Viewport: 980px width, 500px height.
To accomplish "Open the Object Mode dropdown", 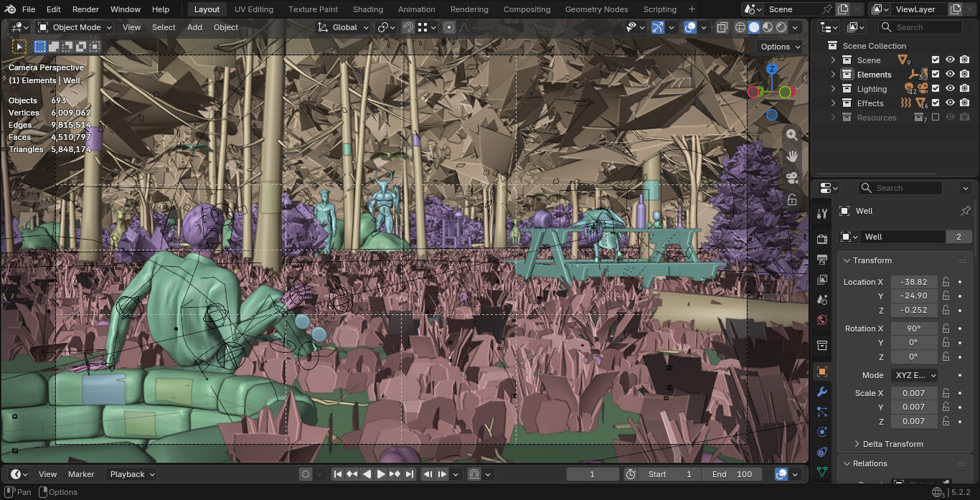I will 75,27.
